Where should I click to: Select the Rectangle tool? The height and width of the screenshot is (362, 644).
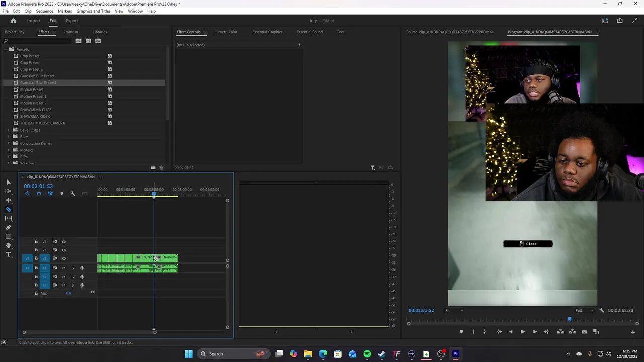pyautogui.click(x=8, y=236)
